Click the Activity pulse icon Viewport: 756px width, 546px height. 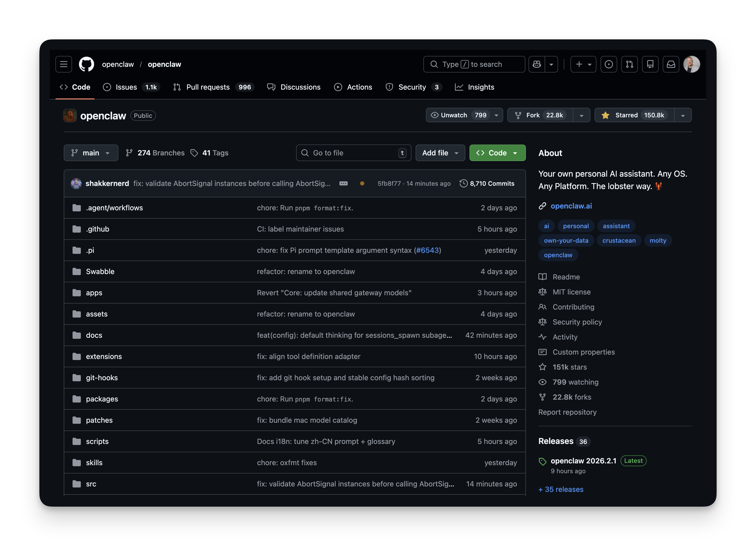[x=542, y=337]
